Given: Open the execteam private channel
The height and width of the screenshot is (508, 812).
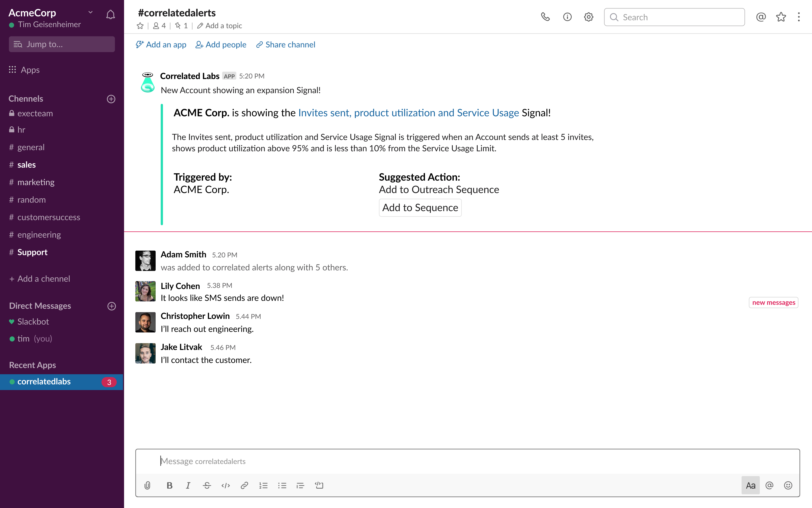Looking at the screenshot, I should [31, 113].
